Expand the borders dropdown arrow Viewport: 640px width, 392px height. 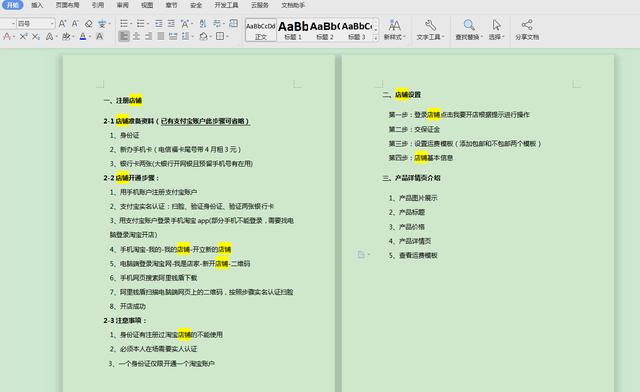(x=227, y=36)
